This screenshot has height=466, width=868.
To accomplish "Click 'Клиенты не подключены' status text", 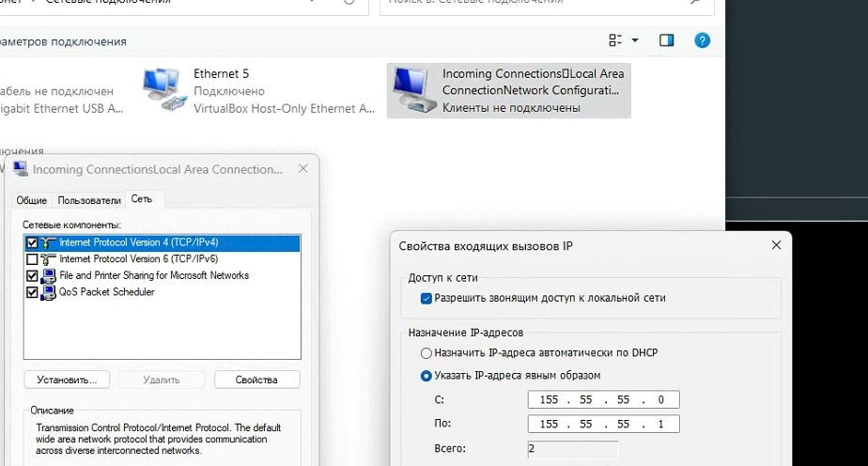I will point(511,108).
